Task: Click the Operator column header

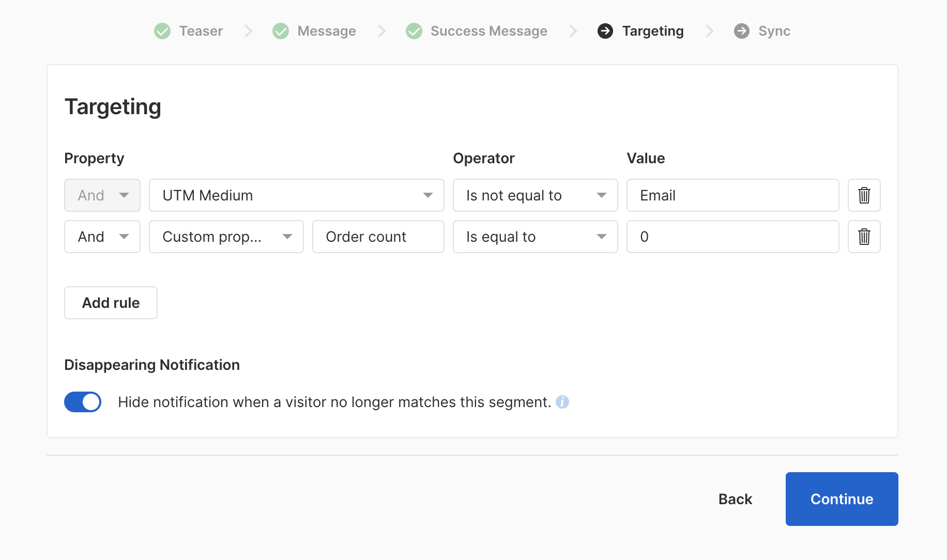Action: [x=484, y=158]
